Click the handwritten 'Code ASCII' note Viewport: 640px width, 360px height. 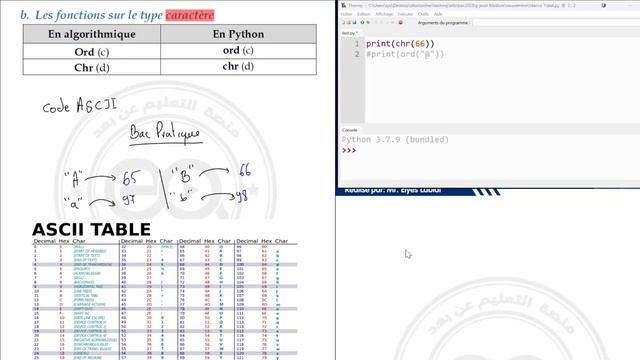pyautogui.click(x=80, y=105)
